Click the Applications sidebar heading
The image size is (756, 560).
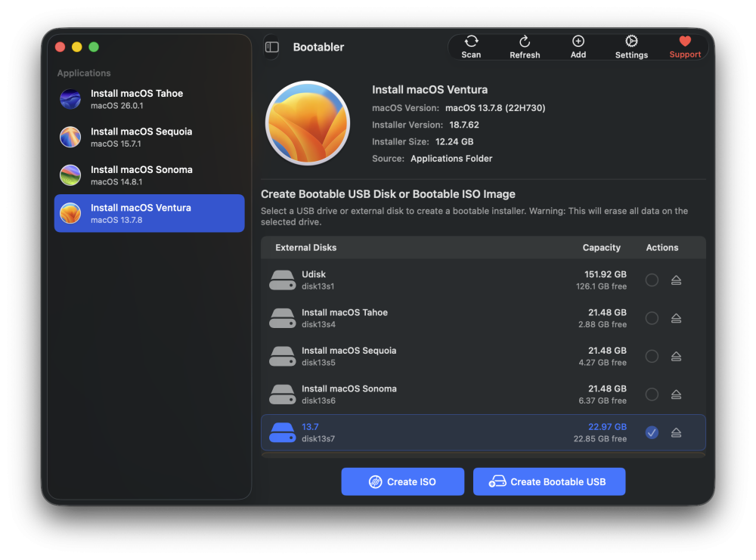(x=84, y=73)
